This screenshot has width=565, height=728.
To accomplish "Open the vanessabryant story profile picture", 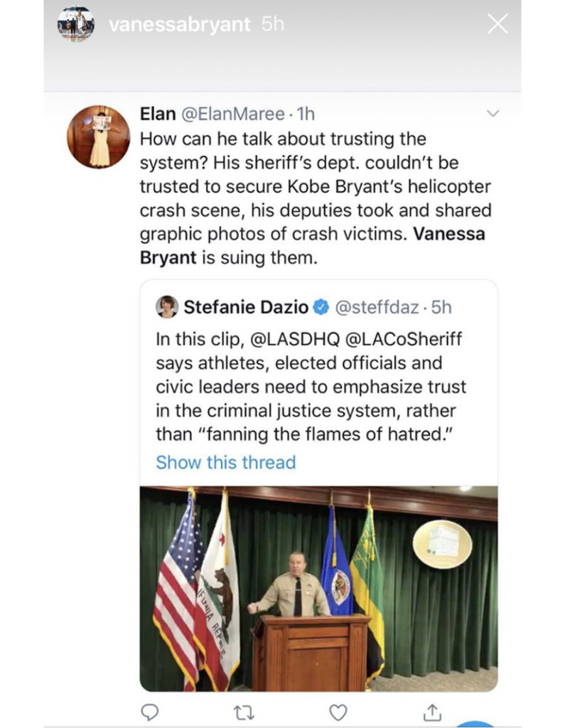I will pyautogui.click(x=76, y=24).
